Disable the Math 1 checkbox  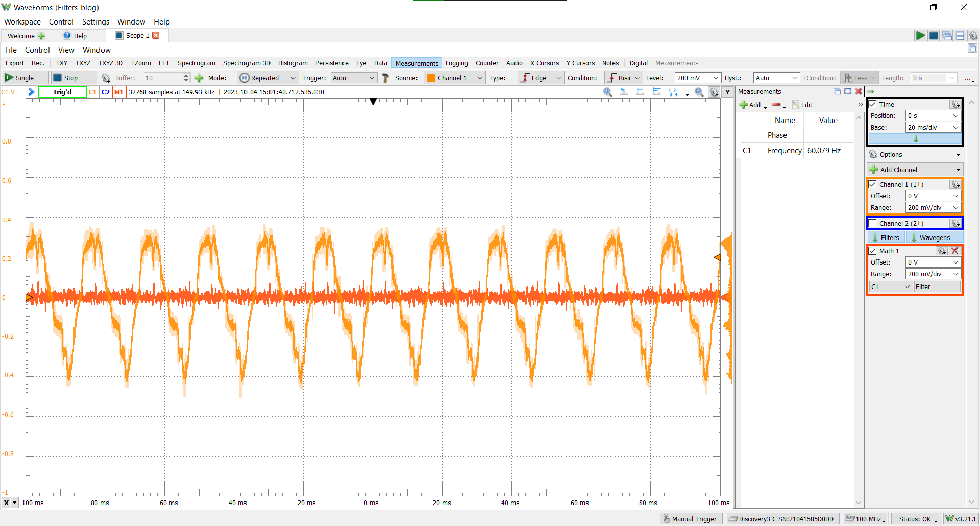pos(873,250)
